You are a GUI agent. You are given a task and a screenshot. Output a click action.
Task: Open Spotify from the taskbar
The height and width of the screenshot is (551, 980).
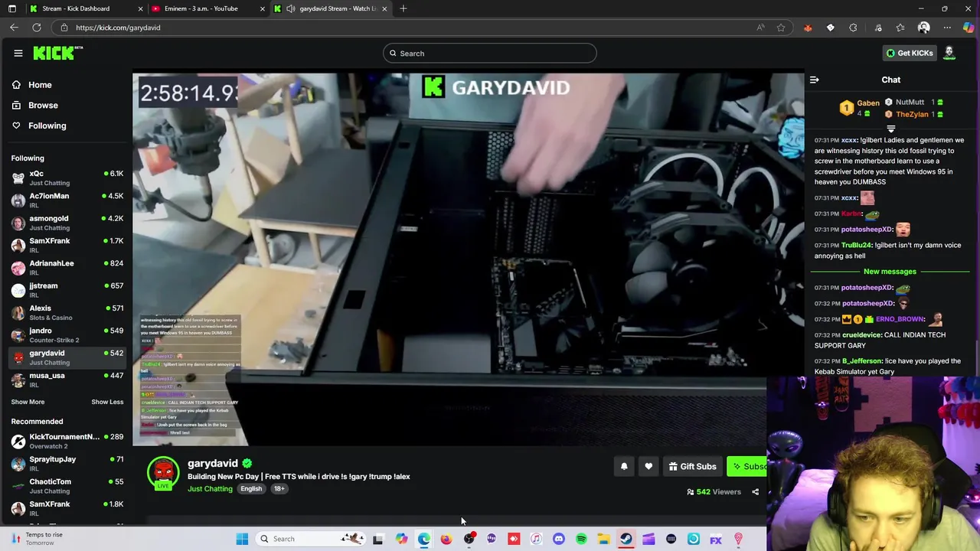(x=581, y=539)
